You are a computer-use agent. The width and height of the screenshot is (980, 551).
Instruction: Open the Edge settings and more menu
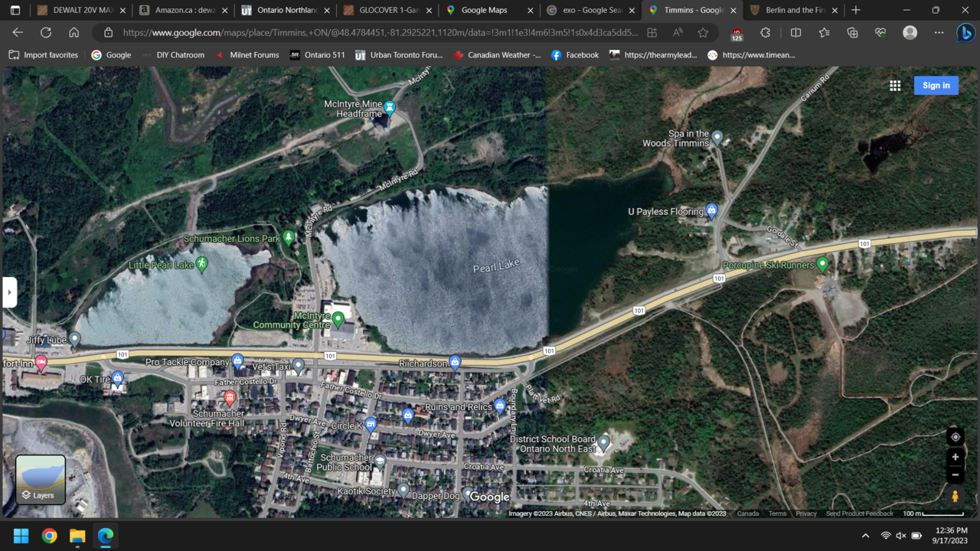939,33
